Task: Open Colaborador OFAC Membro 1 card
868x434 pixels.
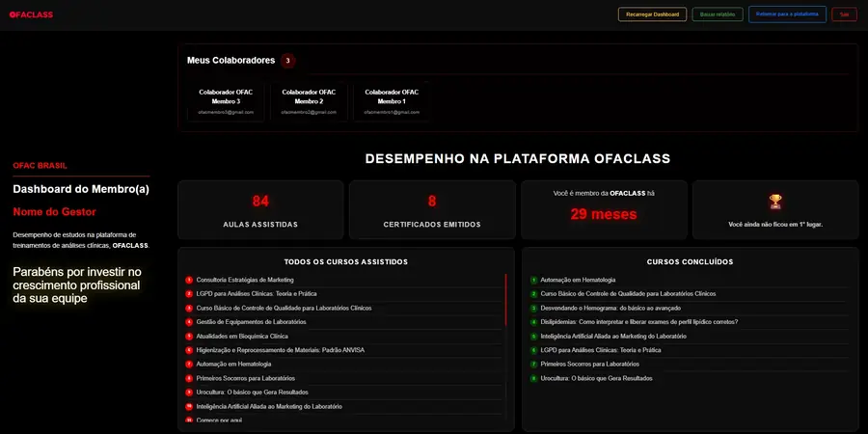Action: [x=392, y=101]
